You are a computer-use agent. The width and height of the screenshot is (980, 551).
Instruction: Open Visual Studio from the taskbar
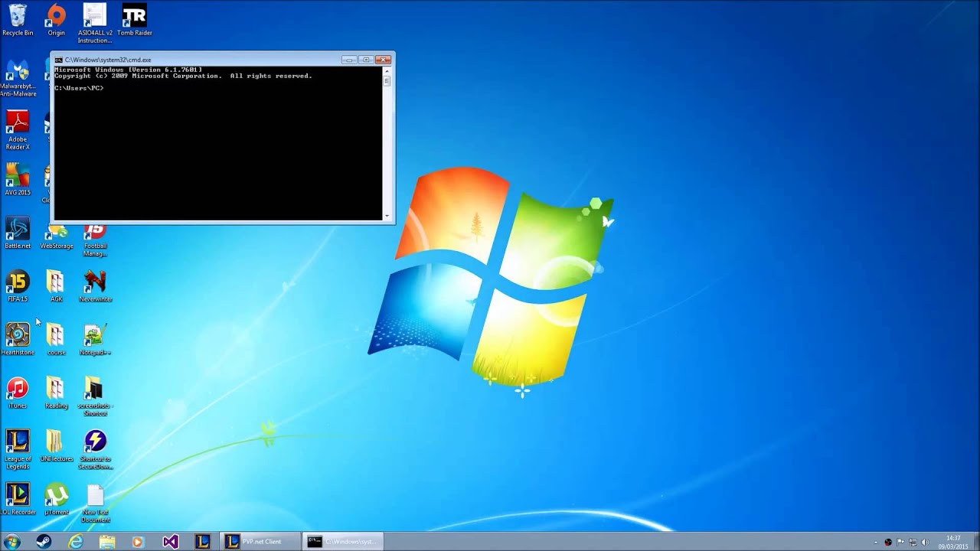[x=170, y=542]
